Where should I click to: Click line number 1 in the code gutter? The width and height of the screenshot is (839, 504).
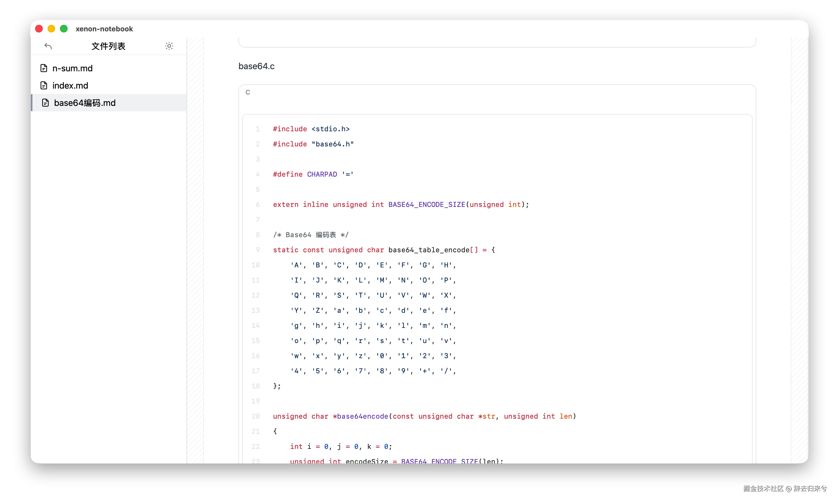(258, 129)
